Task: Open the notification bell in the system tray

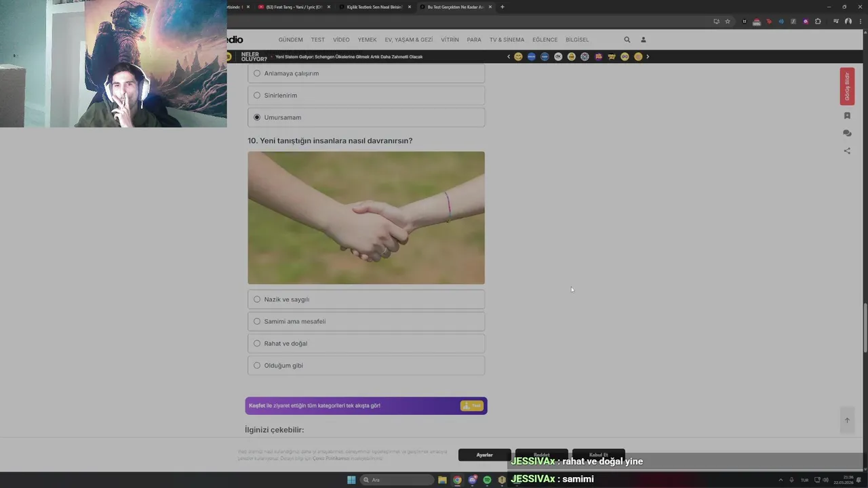Action: 859,480
